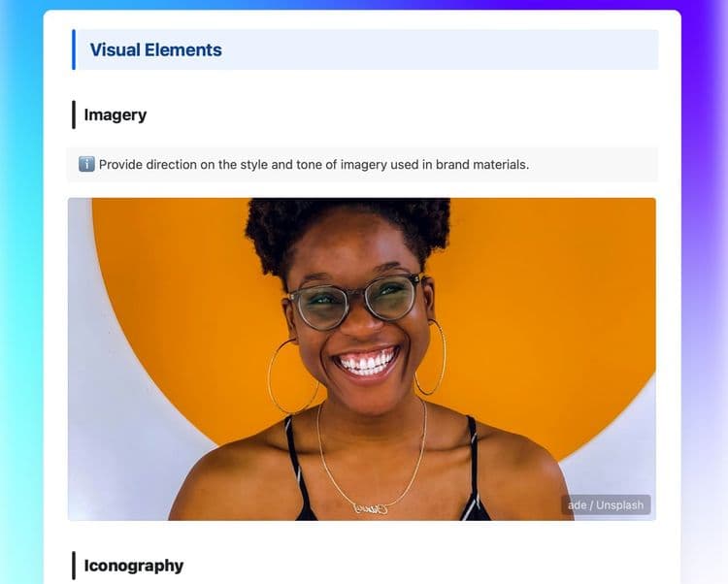The width and height of the screenshot is (728, 584).
Task: Click the Unsplash photo credit label
Action: [606, 504]
